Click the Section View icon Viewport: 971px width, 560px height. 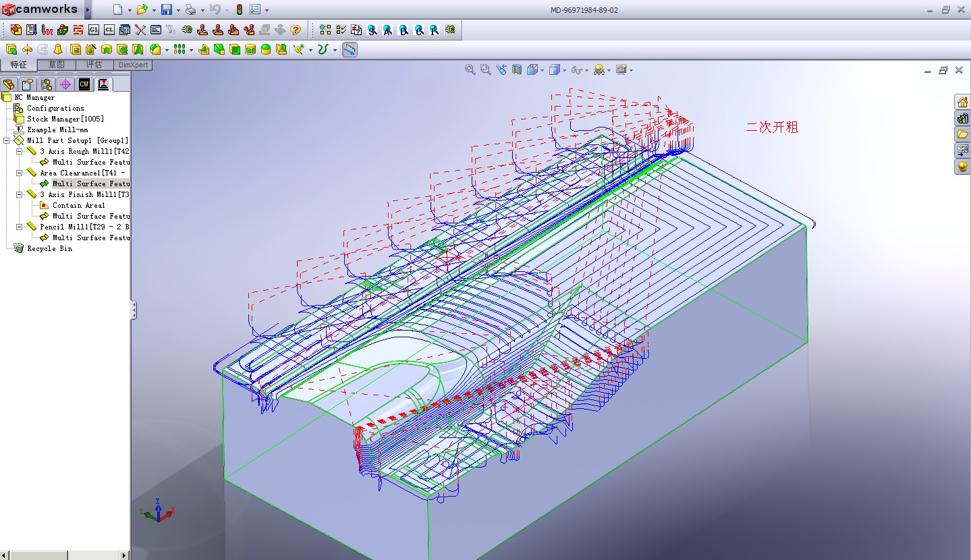click(x=516, y=69)
